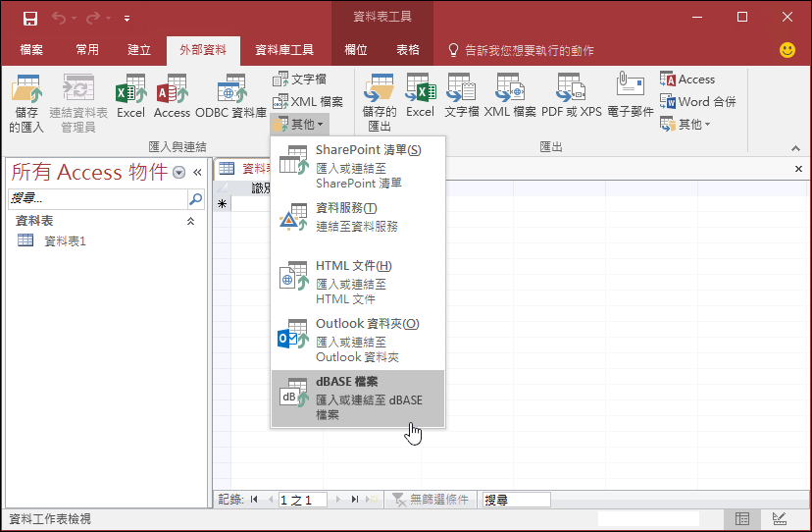
Task: Switch to the 建立 ribbon tab
Action: tap(139, 50)
